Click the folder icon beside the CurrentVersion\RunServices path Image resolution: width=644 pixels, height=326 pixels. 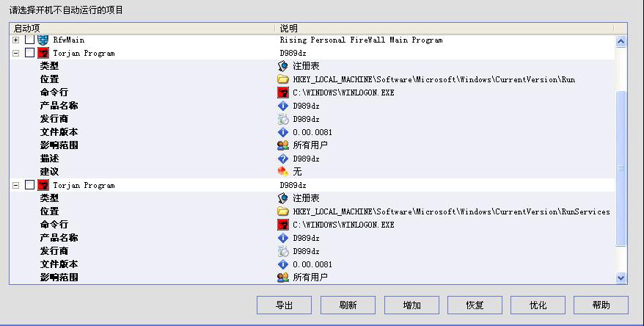coord(283,211)
